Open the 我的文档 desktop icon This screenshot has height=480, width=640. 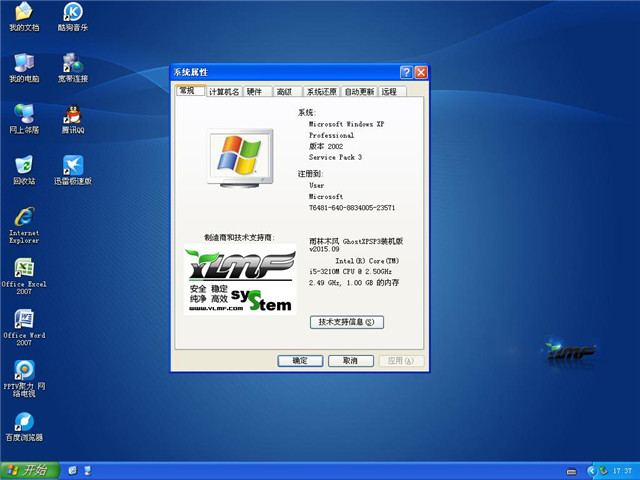pyautogui.click(x=24, y=16)
